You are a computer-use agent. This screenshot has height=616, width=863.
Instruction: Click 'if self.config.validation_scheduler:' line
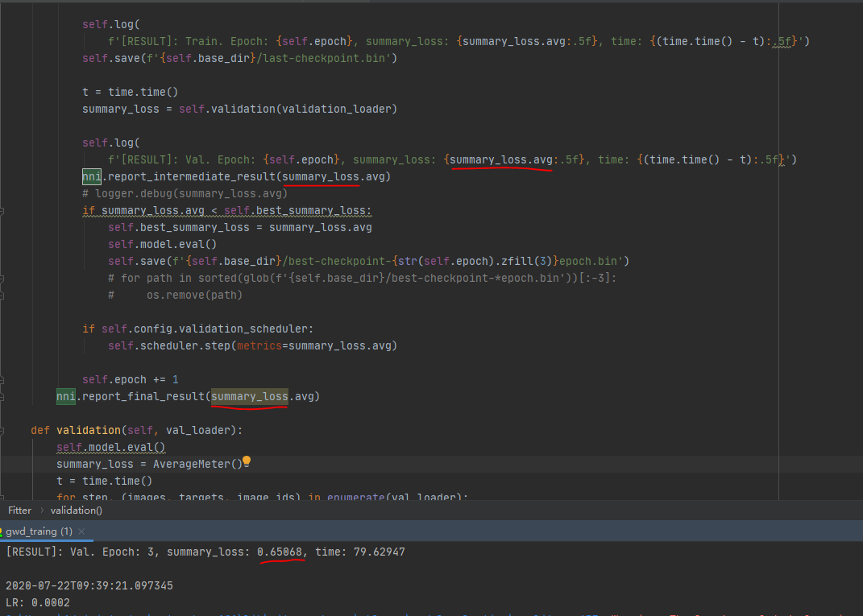[197, 329]
